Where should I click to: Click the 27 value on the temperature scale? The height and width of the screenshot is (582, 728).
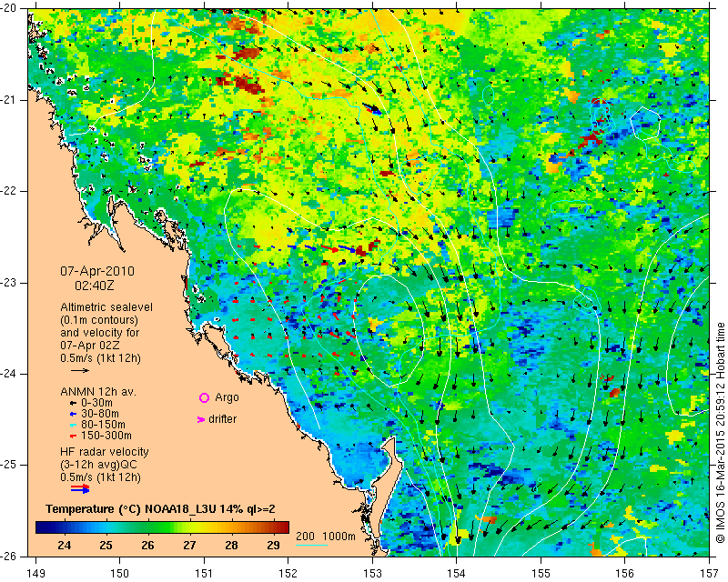(189, 545)
